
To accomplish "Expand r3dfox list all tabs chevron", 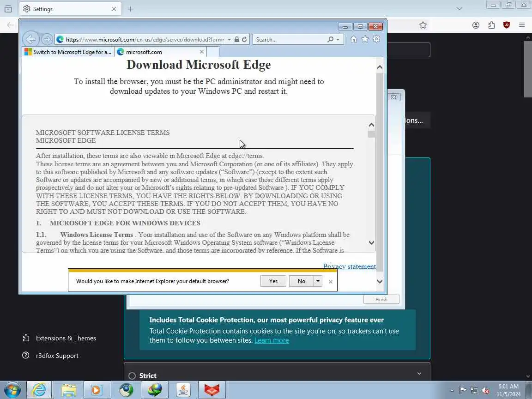I will tap(459, 9).
